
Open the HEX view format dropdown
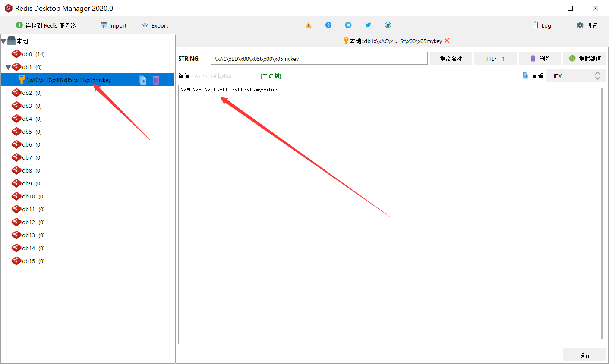576,76
